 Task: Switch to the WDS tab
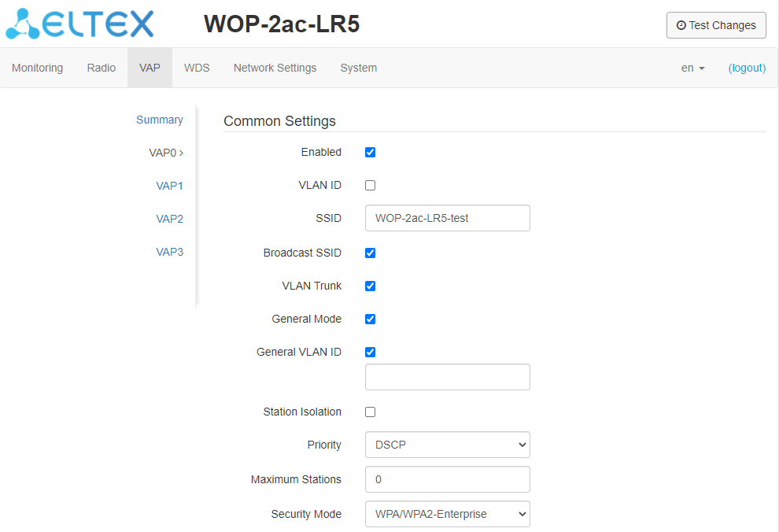point(197,68)
